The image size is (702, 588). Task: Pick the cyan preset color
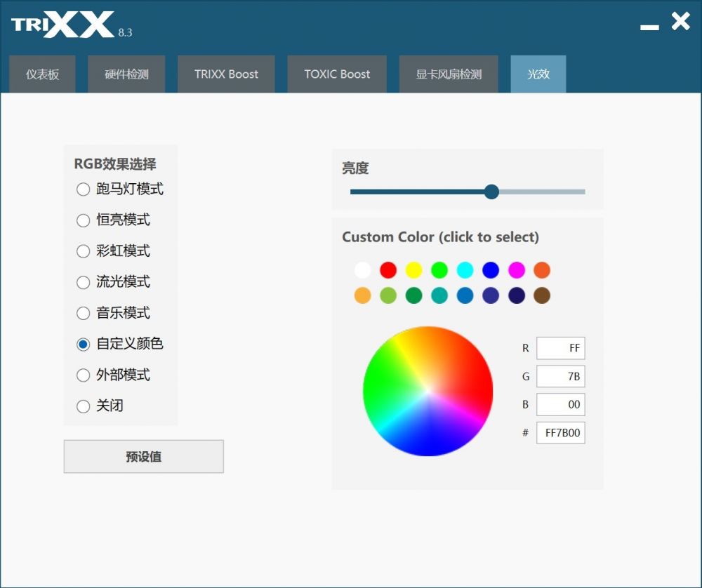(465, 270)
